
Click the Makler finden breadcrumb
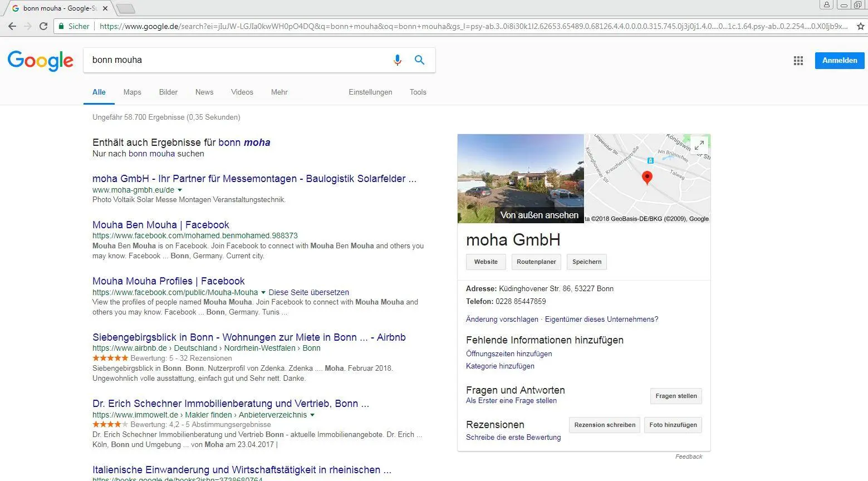click(208, 415)
